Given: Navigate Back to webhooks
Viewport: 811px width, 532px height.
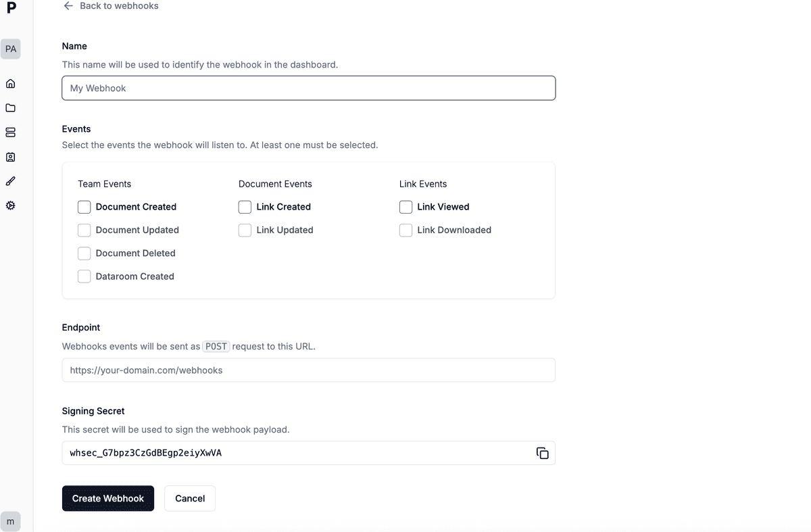Looking at the screenshot, I should tap(110, 5).
